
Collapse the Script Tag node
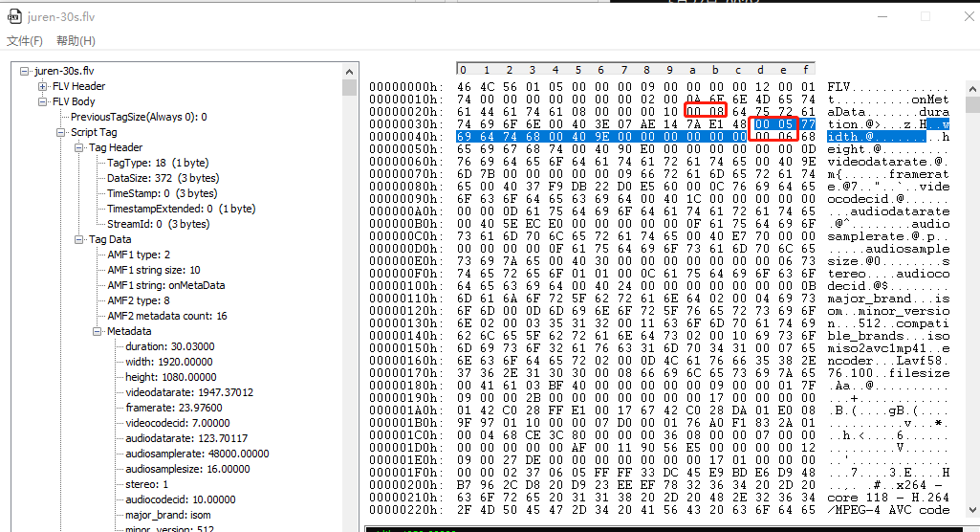[60, 133]
